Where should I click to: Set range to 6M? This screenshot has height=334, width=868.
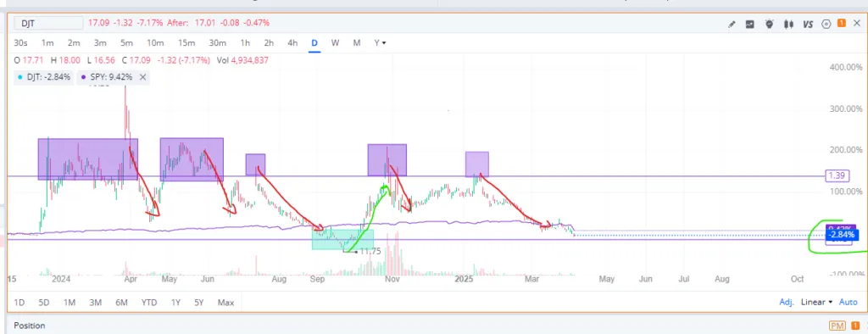[x=122, y=303]
